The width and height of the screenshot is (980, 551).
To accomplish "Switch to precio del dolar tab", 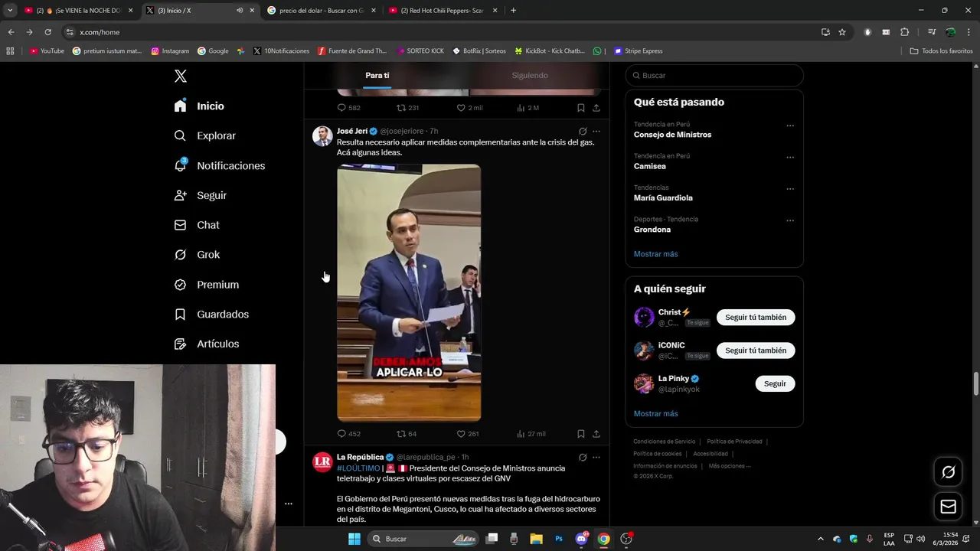I will tap(322, 11).
